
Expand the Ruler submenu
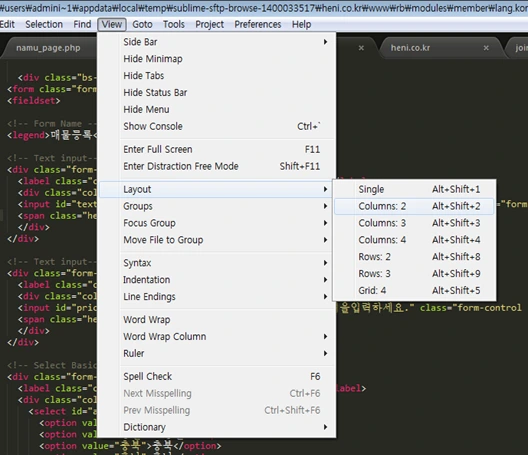pos(217,353)
